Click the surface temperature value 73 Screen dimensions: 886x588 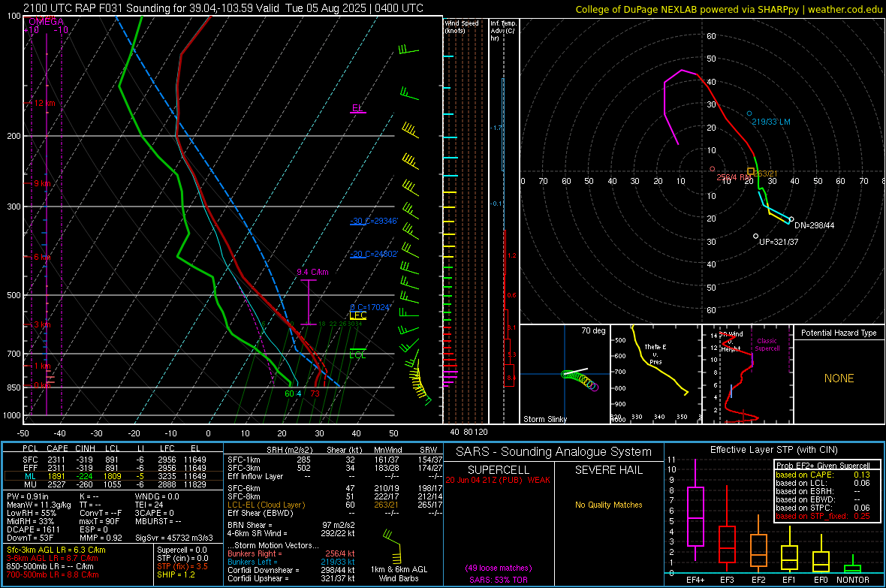[x=315, y=394]
